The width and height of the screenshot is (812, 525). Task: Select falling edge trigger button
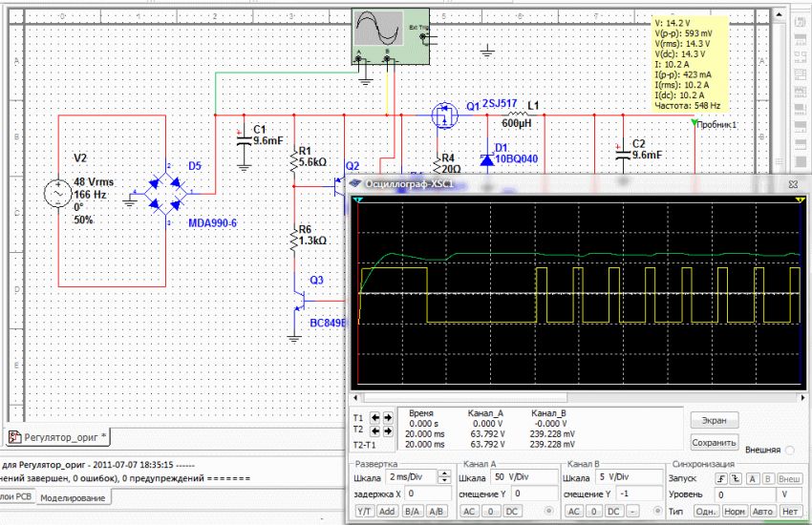737,477
